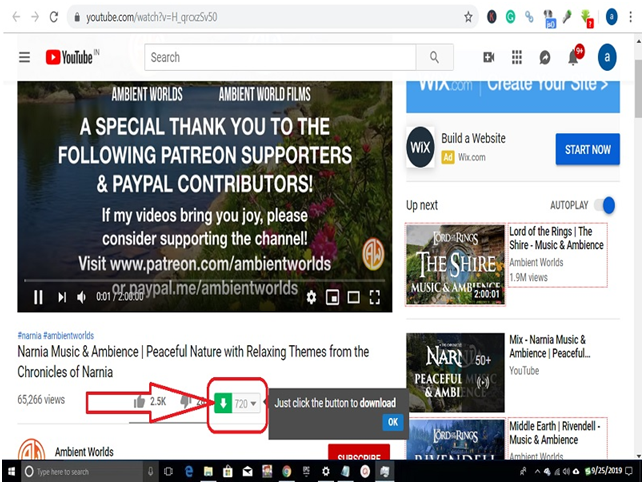The image size is (644, 484).
Task: Open File Explorer on taskbar
Action: point(208,472)
